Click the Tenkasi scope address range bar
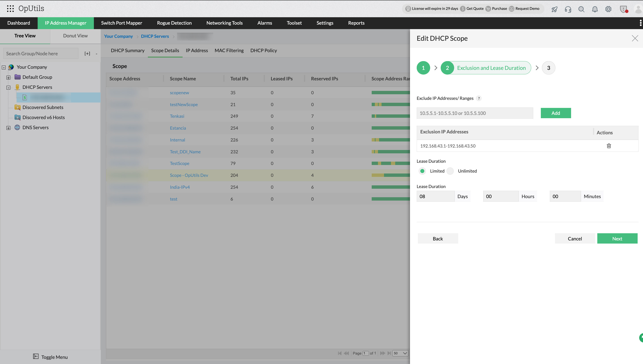 pos(390,116)
